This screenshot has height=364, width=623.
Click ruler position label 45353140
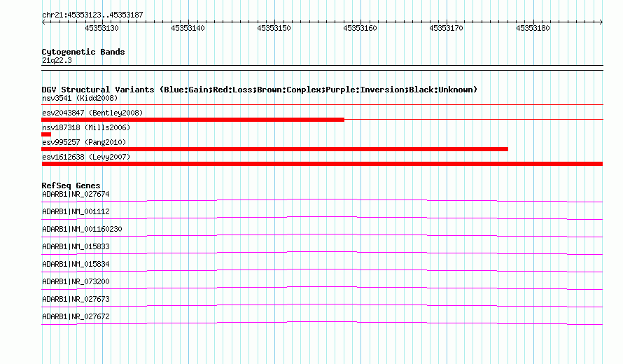[188, 28]
